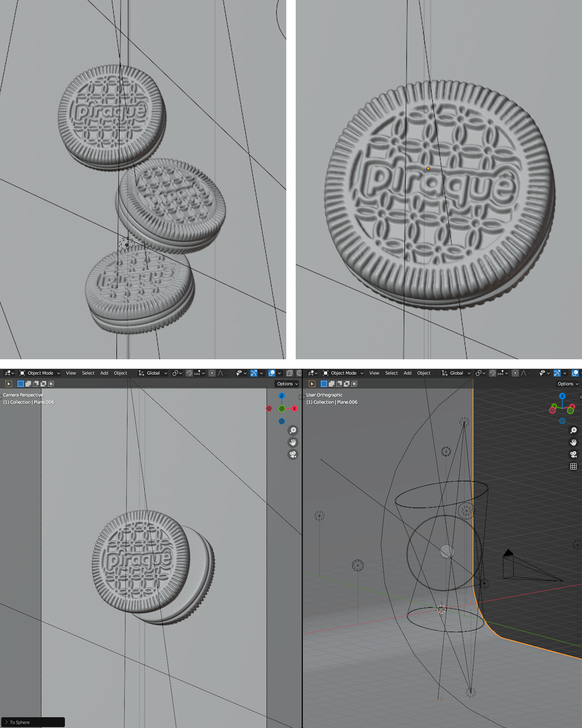
Task: Open Select menu in User Orthographic viewport
Action: click(x=391, y=373)
